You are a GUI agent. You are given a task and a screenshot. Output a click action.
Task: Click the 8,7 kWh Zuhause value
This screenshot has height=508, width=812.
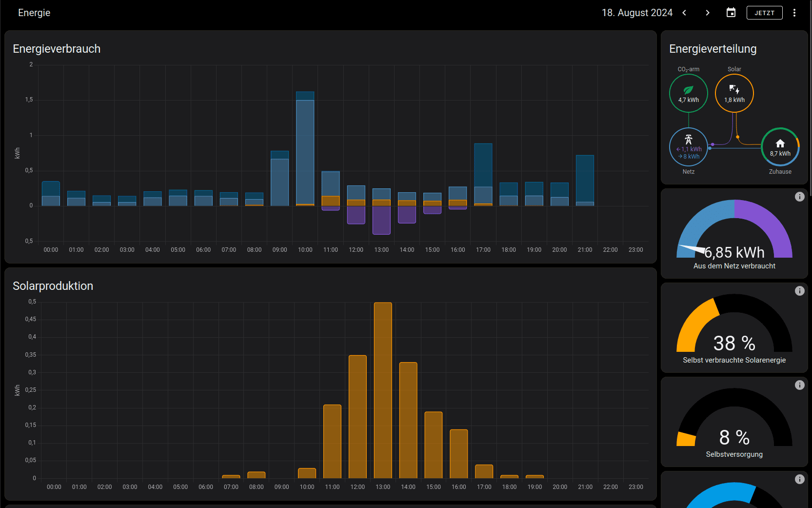tap(780, 154)
